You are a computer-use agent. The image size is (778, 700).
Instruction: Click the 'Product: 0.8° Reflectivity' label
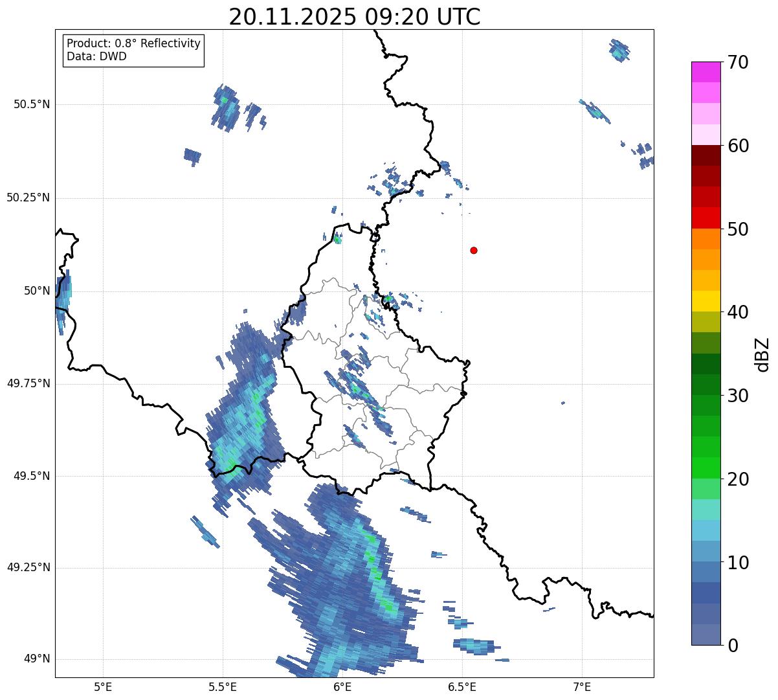(134, 43)
